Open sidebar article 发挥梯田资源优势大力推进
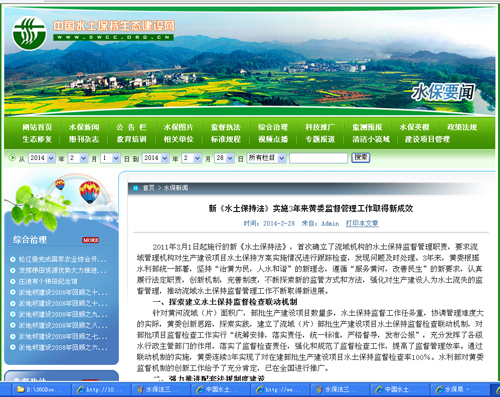500x397 pixels. click(x=63, y=270)
